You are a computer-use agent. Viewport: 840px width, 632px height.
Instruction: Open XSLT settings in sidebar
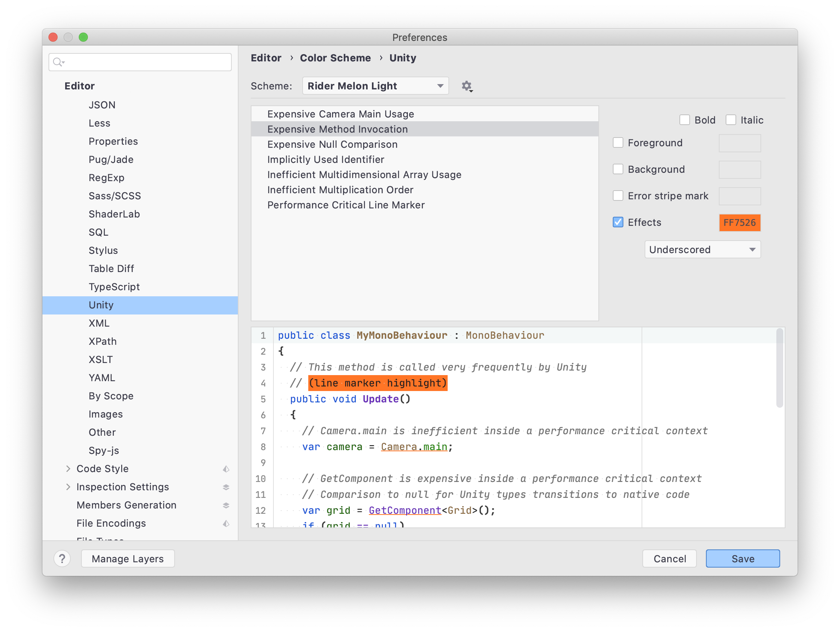coord(140,360)
